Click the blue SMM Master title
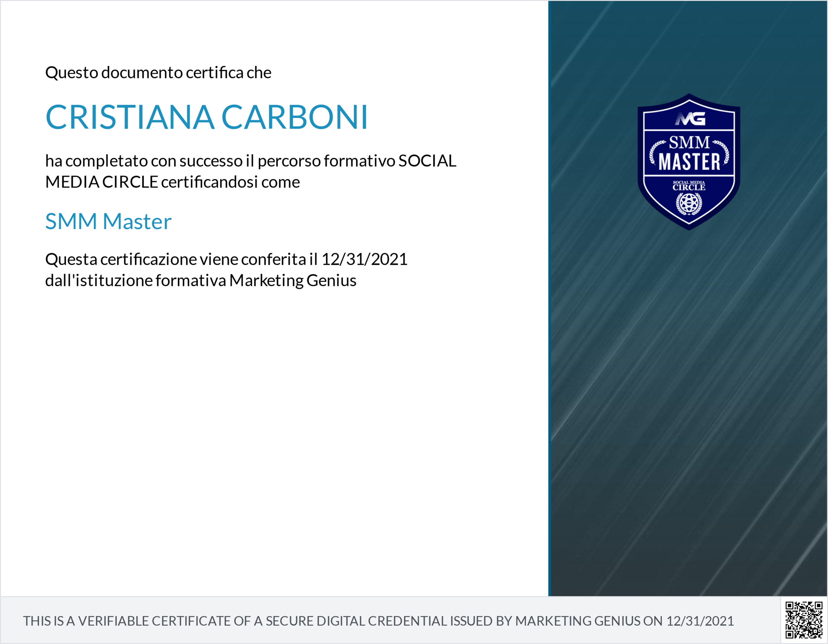 click(x=108, y=222)
